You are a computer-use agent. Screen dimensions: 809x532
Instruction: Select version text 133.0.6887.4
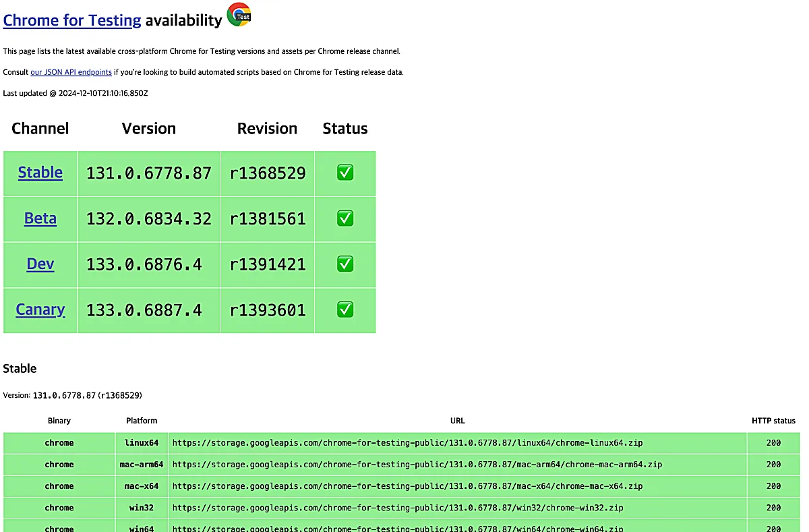pyautogui.click(x=144, y=310)
